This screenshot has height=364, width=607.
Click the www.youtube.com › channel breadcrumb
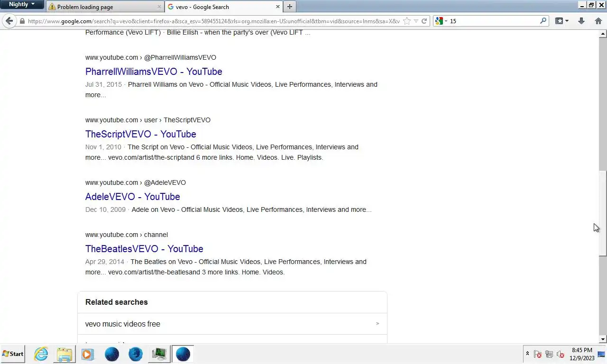[126, 235]
